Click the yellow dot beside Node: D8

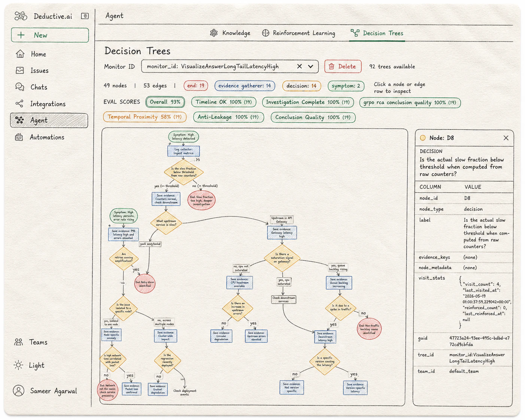tap(423, 138)
